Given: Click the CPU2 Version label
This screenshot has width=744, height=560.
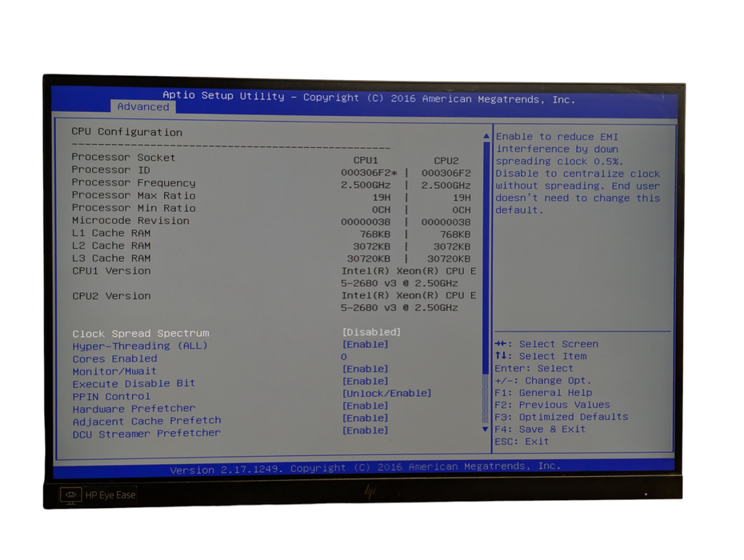Looking at the screenshot, I should [111, 296].
